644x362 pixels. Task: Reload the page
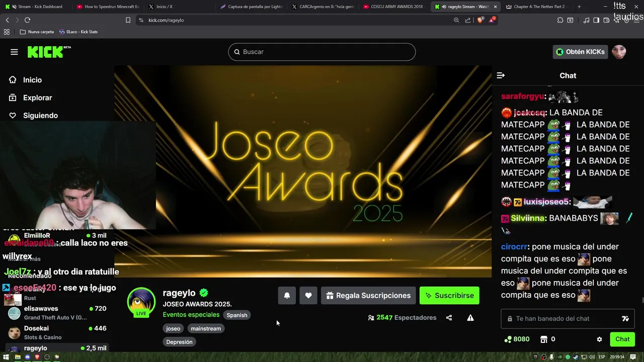click(27, 20)
